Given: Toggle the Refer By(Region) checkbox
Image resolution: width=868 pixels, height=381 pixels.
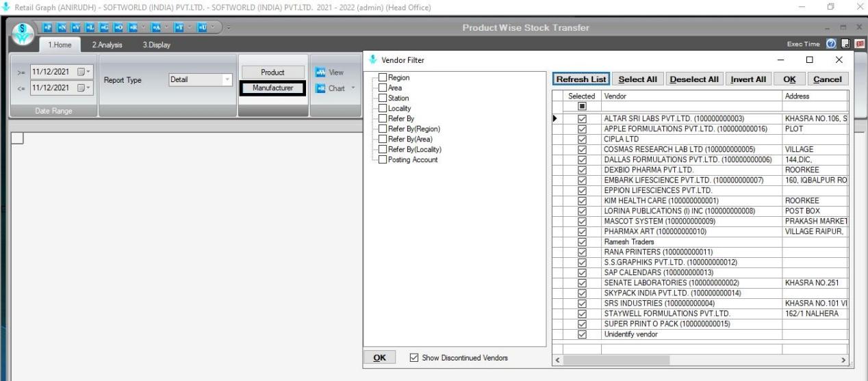Looking at the screenshot, I should (x=383, y=129).
